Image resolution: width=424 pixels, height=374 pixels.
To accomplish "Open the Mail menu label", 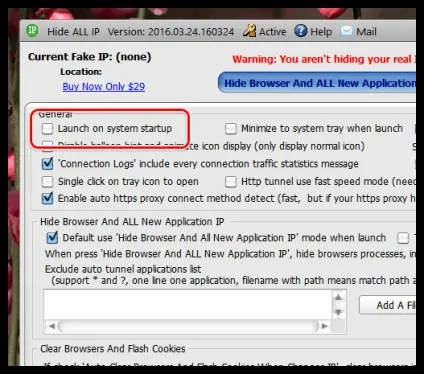I will pyautogui.click(x=366, y=32).
